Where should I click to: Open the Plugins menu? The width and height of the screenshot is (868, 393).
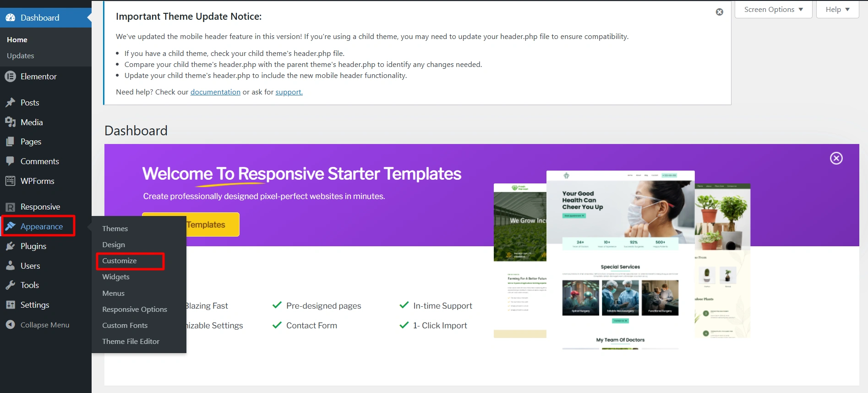[33, 246]
